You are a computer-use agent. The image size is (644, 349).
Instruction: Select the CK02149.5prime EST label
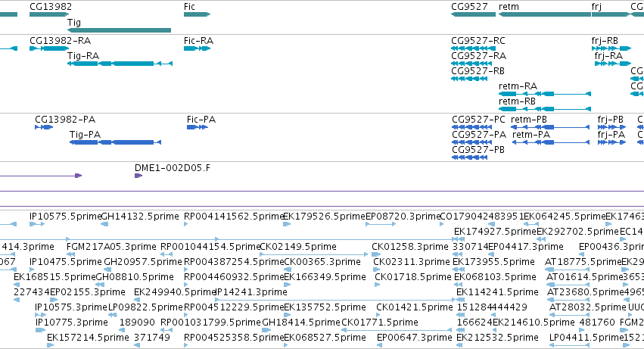(298, 247)
